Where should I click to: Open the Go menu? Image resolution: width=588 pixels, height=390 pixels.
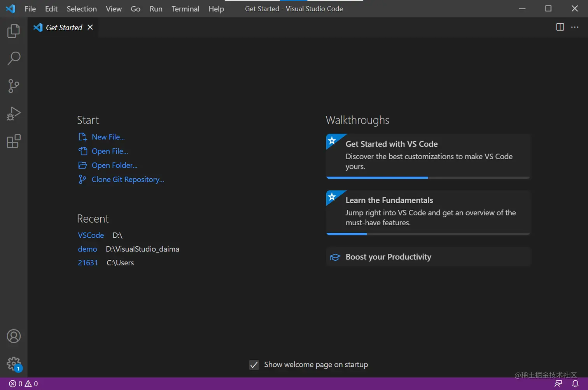pyautogui.click(x=136, y=9)
